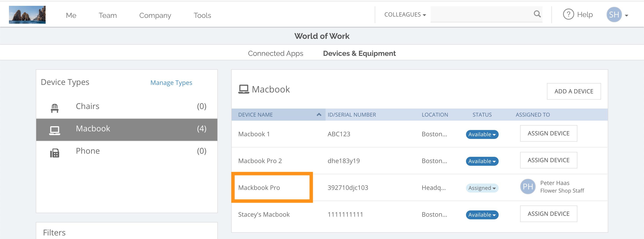Click the Flower Shop Staff text
644x239 pixels.
[x=562, y=191]
